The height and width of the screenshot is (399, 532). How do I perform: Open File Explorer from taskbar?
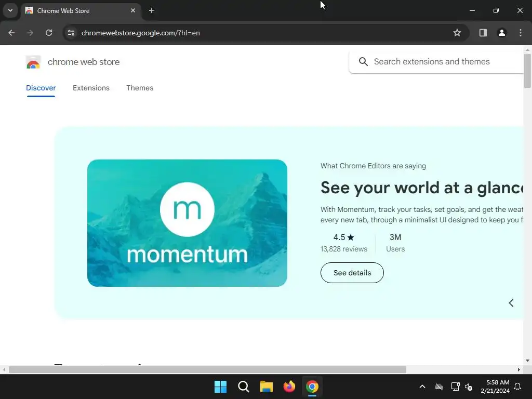pos(267,387)
